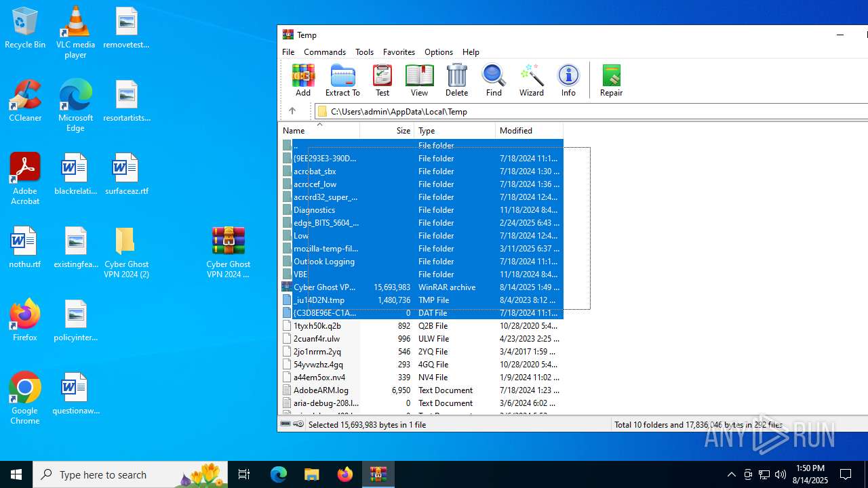Click the status bar drive icon
This screenshot has width=868, height=488.
coord(286,424)
